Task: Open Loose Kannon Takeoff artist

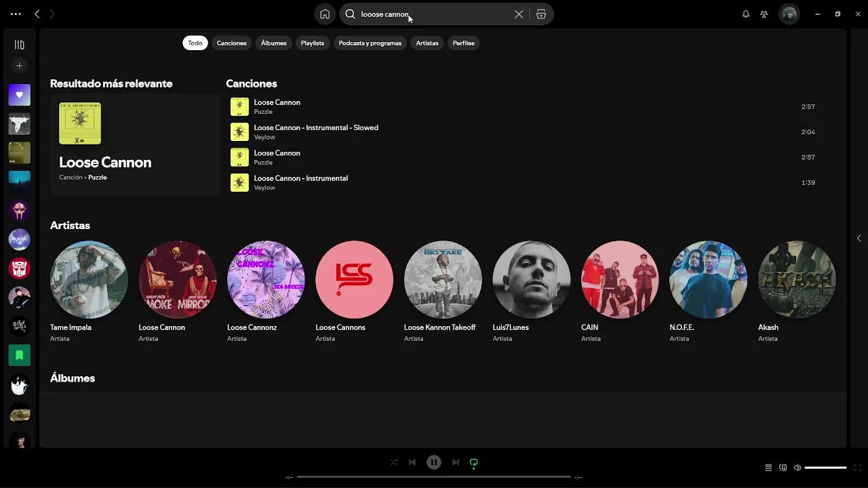Action: [443, 290]
